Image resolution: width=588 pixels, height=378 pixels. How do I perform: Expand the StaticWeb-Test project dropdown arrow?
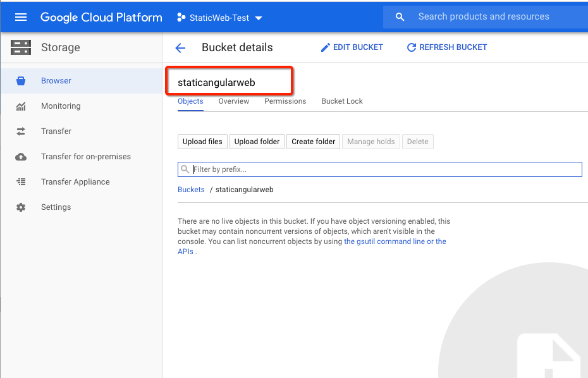[259, 18]
